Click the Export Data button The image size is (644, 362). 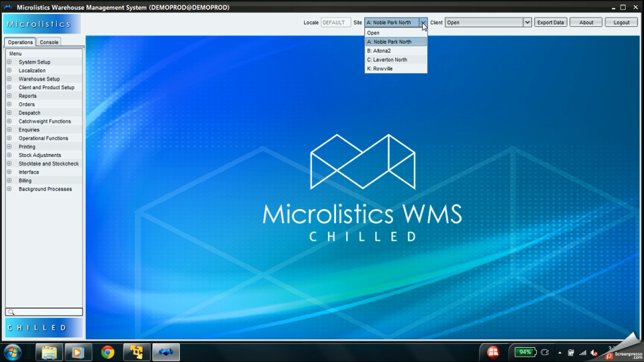click(550, 23)
